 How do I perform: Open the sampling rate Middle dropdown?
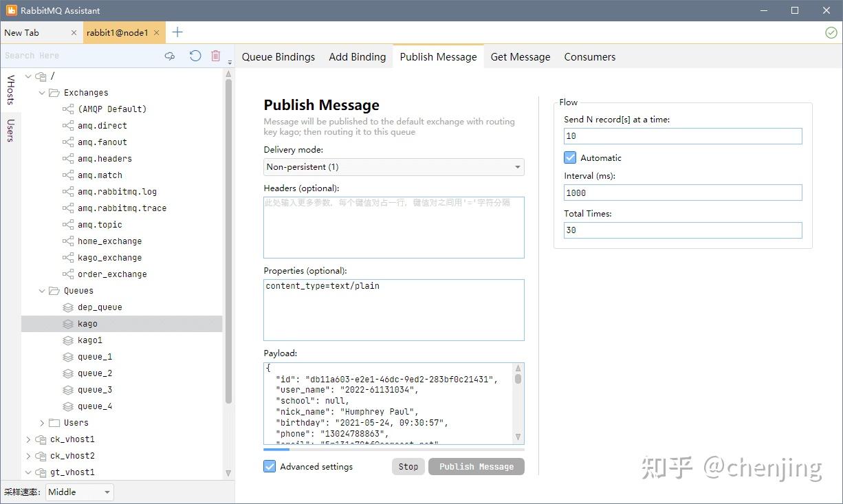(x=80, y=492)
